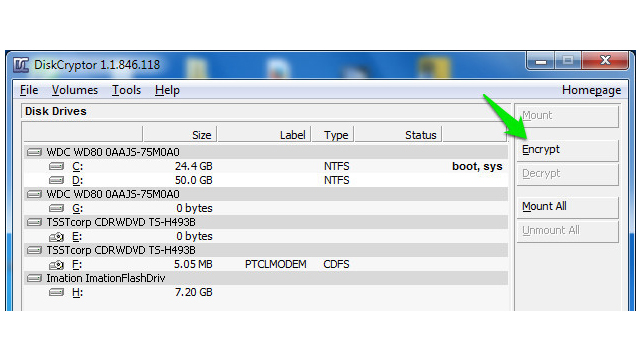Select the D: drive letter
This screenshot has height=360, width=640.
tap(78, 180)
